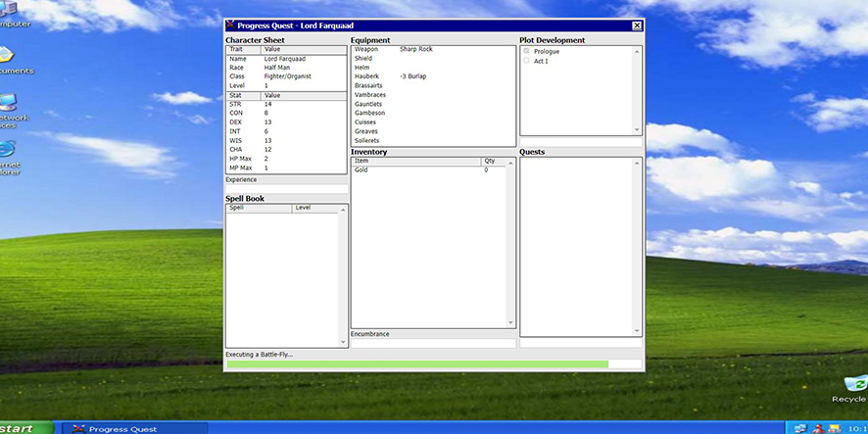Screen dimensions: 868x434
Task: Click the Spell Book scroll down arrow
Action: pos(343,343)
